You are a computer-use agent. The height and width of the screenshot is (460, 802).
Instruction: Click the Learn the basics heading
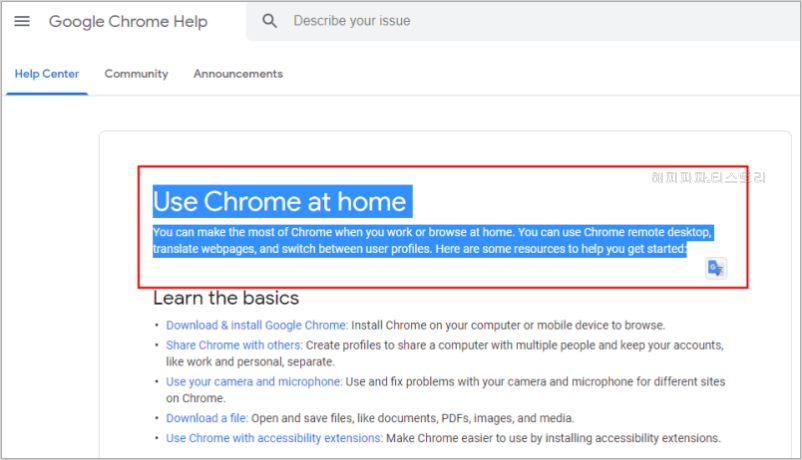(x=226, y=298)
